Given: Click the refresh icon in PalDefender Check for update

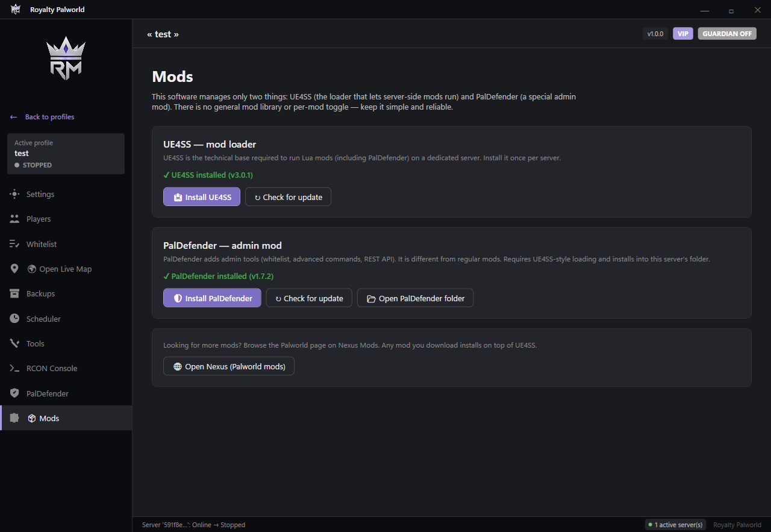Looking at the screenshot, I should pos(278,299).
